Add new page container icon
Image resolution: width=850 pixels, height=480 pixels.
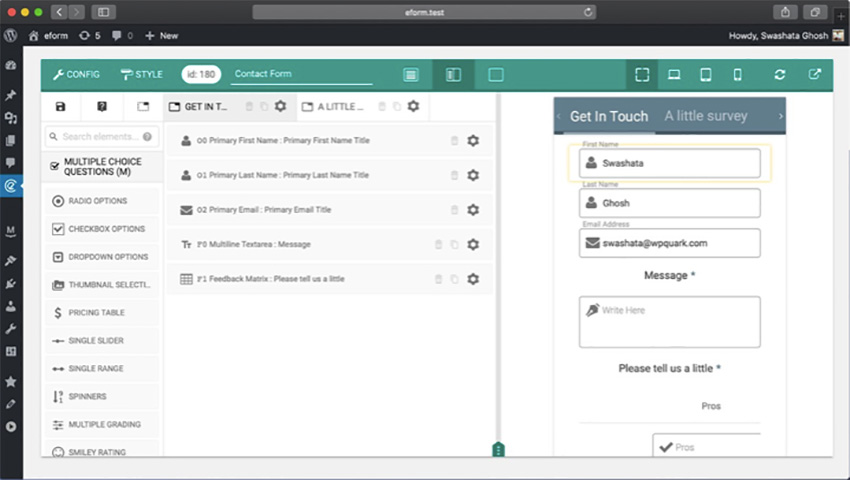[143, 106]
